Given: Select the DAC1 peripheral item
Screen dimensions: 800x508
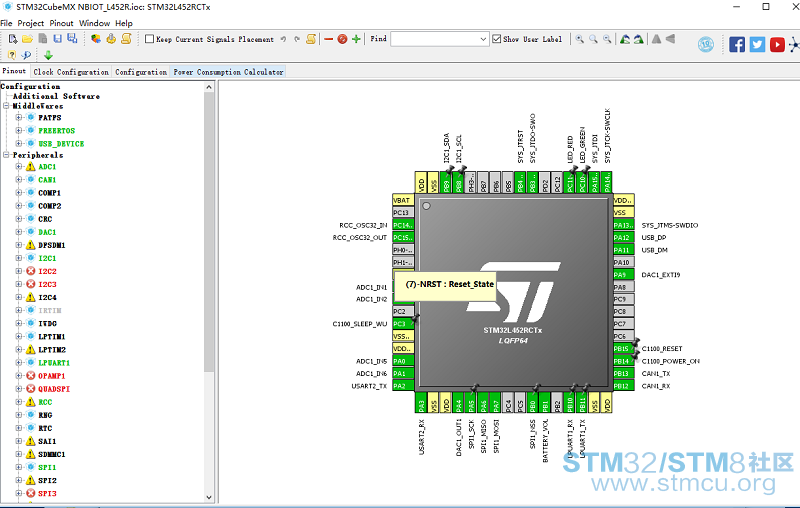Looking at the screenshot, I should click(x=47, y=232).
